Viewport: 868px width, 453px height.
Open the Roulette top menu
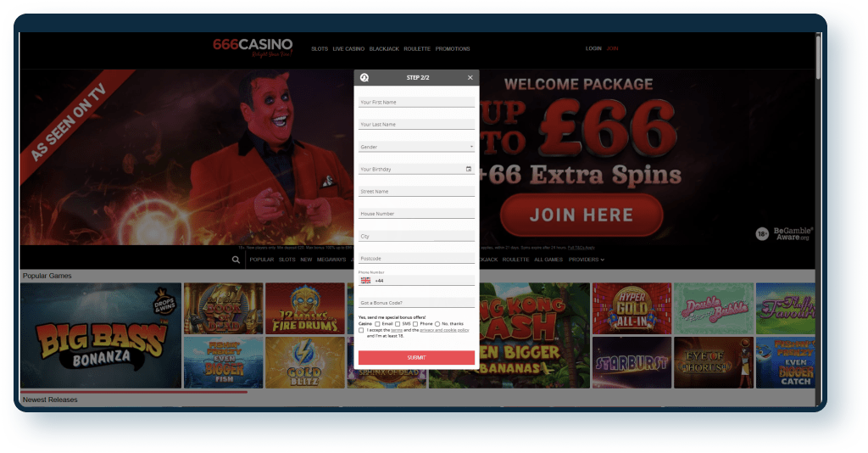pyautogui.click(x=417, y=48)
